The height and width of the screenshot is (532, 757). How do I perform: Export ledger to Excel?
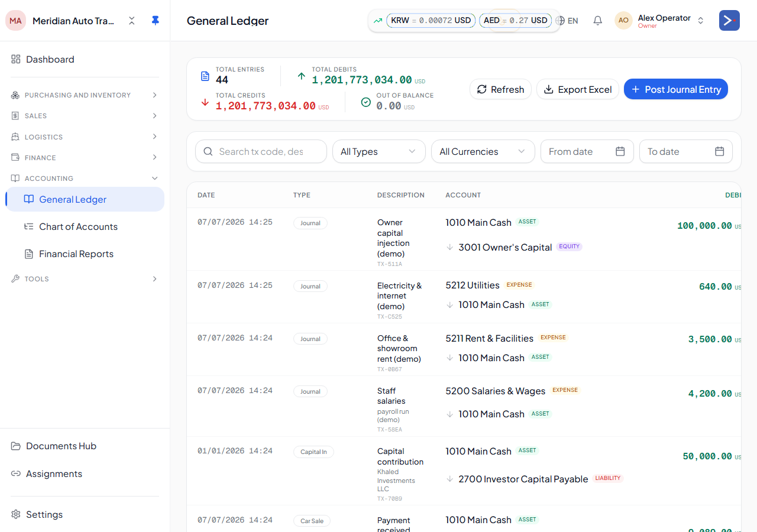pyautogui.click(x=578, y=89)
